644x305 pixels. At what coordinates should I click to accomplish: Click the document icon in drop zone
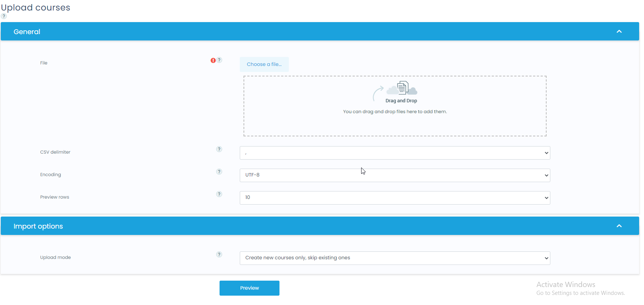(x=402, y=88)
